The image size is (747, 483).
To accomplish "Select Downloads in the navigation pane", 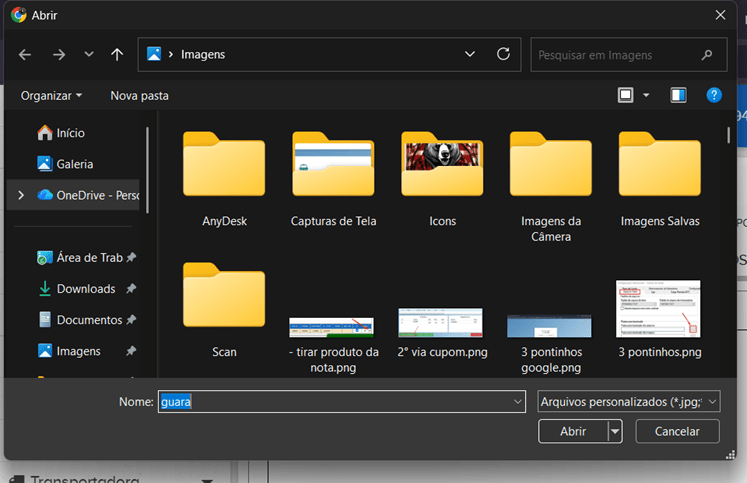I will pos(85,289).
